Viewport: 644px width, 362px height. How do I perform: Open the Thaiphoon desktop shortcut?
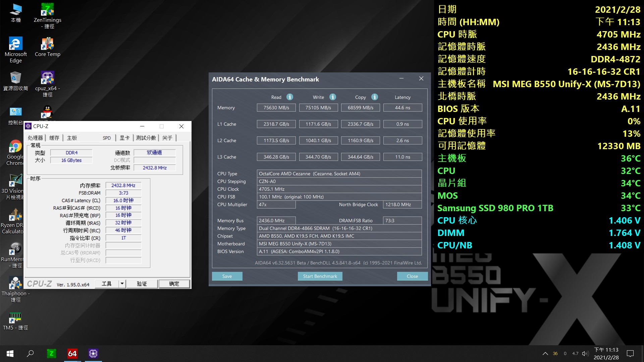pos(15,290)
